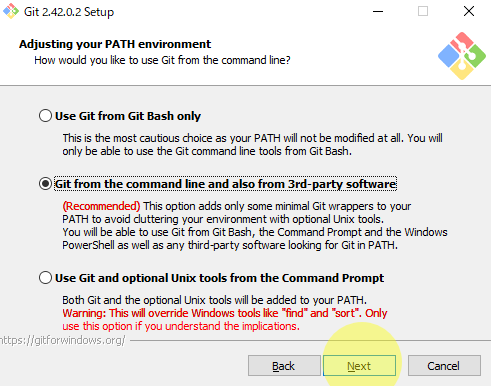The image size is (491, 386).
Task: Cancel the Git installation
Action: click(444, 366)
